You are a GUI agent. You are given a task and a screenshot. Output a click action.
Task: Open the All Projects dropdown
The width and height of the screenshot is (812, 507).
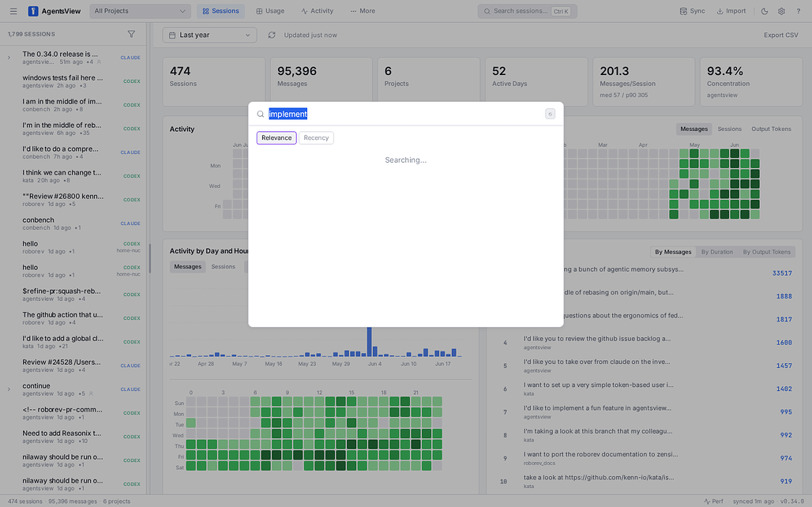pyautogui.click(x=140, y=11)
